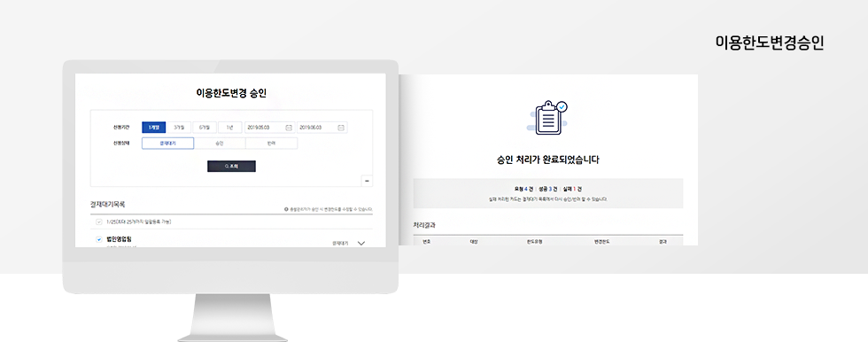The image size is (868, 342).
Task: Click the 이용한도변경 승인 page title
Action: click(x=231, y=93)
